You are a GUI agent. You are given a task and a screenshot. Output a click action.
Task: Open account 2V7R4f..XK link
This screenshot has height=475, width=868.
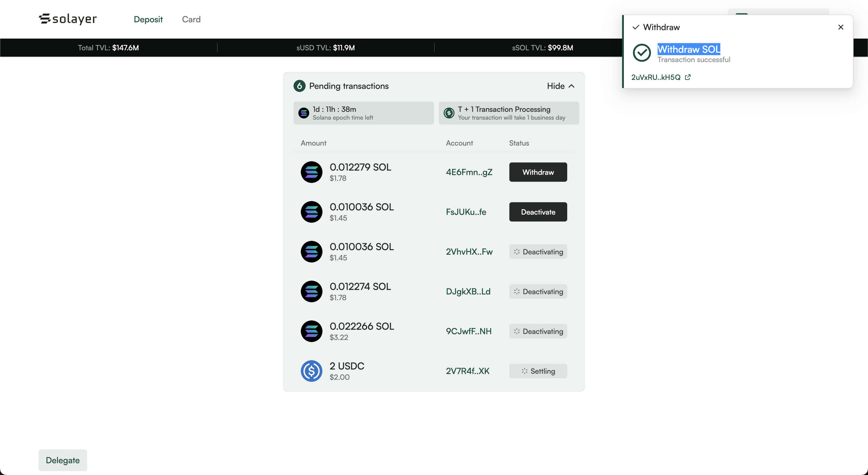(x=467, y=371)
